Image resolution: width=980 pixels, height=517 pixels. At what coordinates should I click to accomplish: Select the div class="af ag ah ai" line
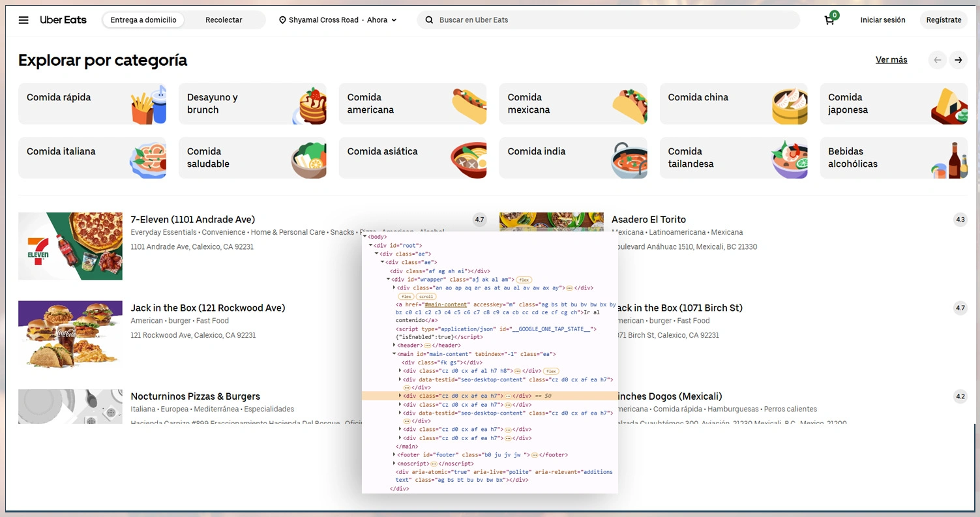coord(440,271)
